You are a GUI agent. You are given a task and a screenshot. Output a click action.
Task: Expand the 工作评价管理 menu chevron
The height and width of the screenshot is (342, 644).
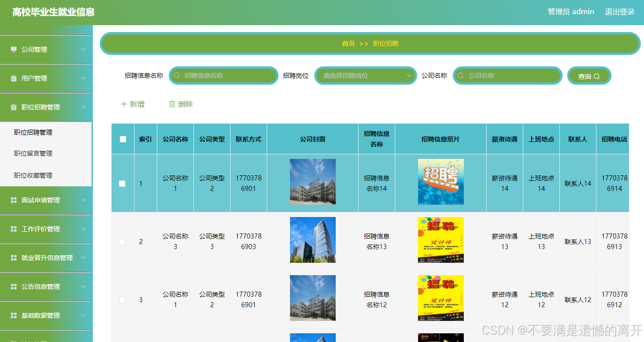tap(83, 229)
